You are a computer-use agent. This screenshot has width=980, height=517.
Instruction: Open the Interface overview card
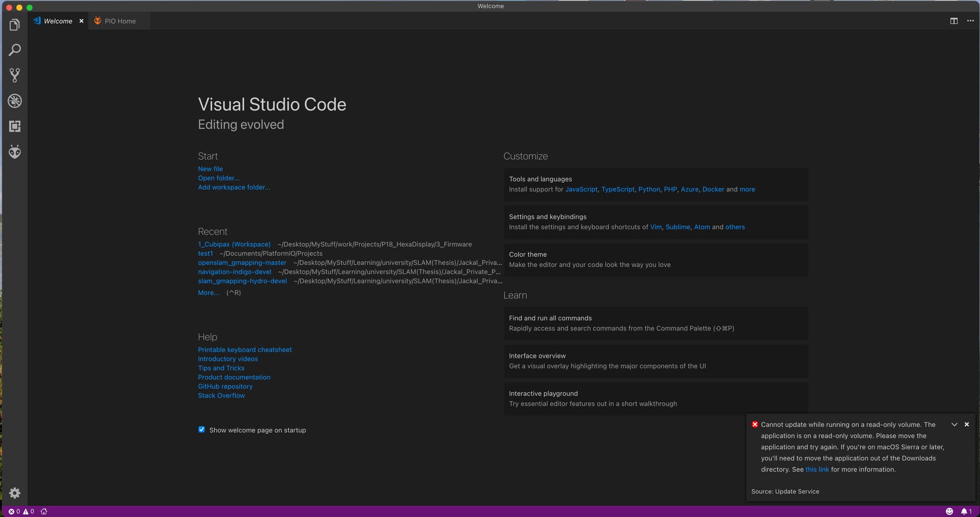tap(656, 361)
